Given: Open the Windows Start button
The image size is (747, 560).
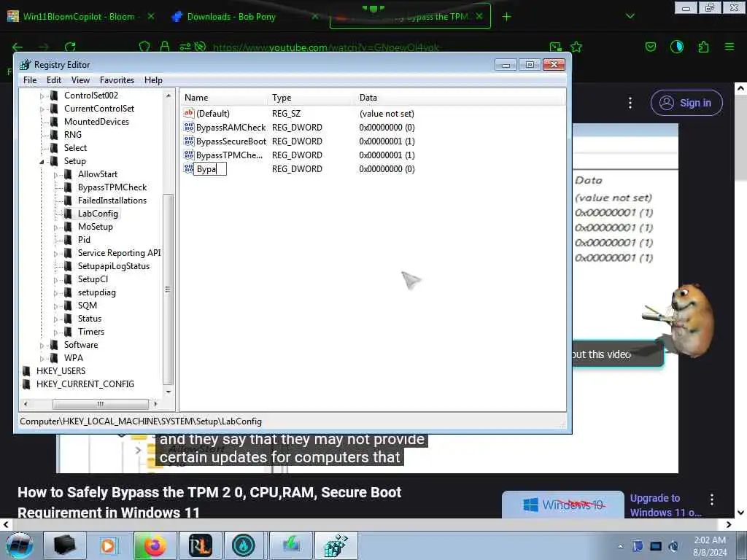Looking at the screenshot, I should (x=20, y=545).
